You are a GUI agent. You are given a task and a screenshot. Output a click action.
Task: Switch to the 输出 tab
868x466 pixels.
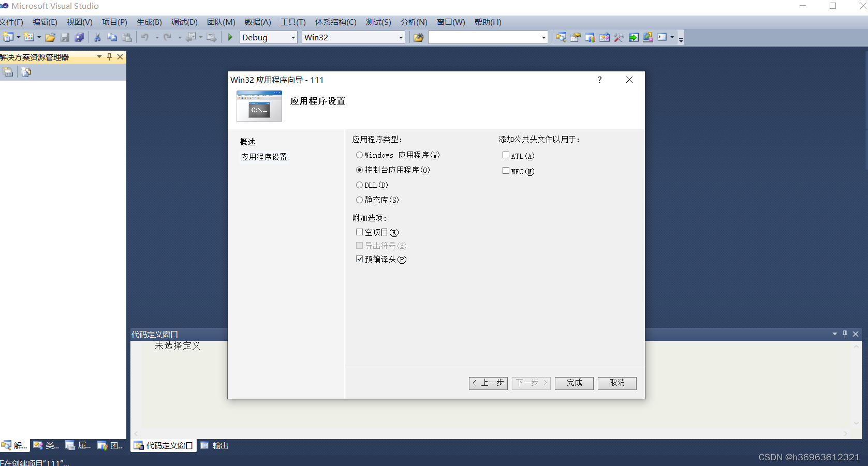pyautogui.click(x=215, y=445)
